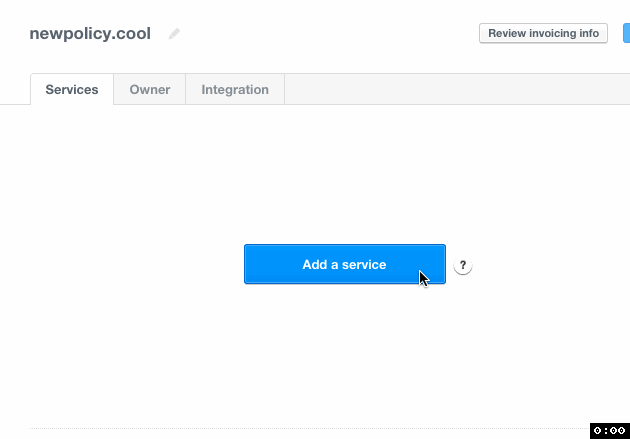View the domain's Owner details tab
The width and height of the screenshot is (630, 439).
click(x=150, y=90)
